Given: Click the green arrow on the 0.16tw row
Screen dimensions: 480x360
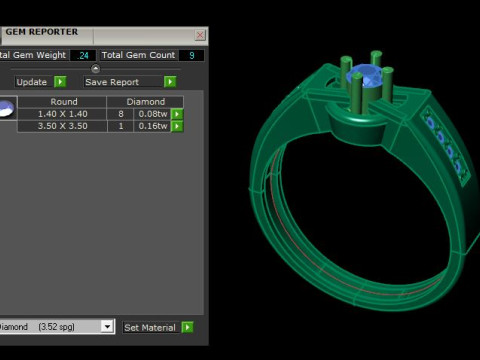Looking at the screenshot, I should point(177,126).
